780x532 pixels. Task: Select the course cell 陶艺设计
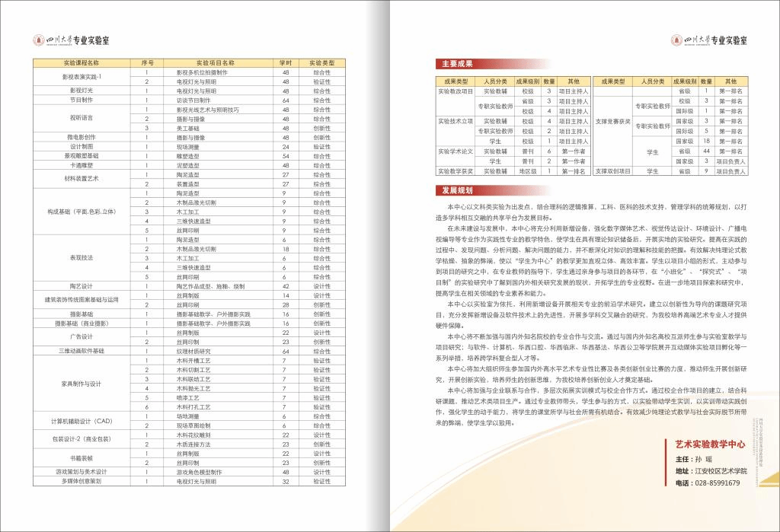pos(82,286)
